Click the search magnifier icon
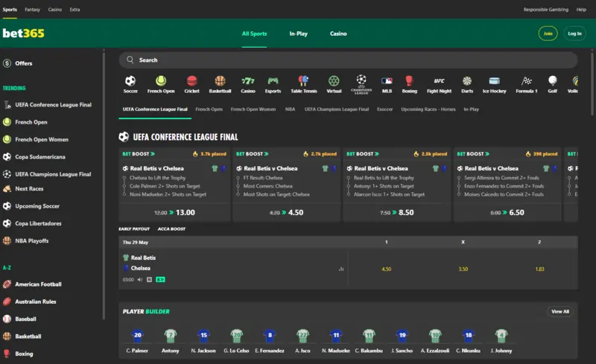This screenshot has height=364, width=596. 130,60
